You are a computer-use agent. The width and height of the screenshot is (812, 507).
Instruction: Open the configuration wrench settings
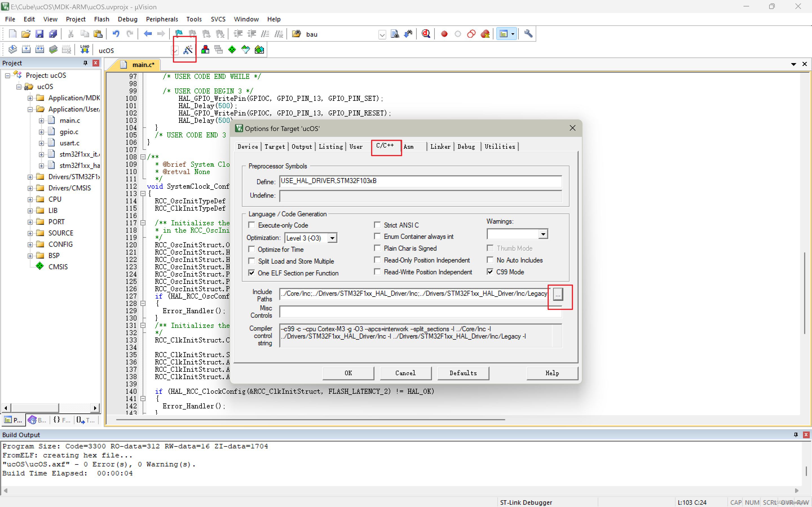tap(528, 34)
